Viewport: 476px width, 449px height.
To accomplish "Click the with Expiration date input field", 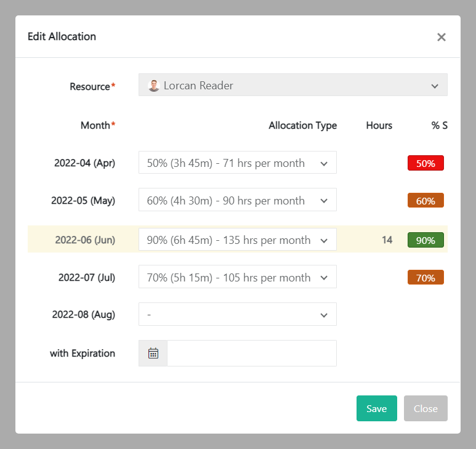I will 251,354.
